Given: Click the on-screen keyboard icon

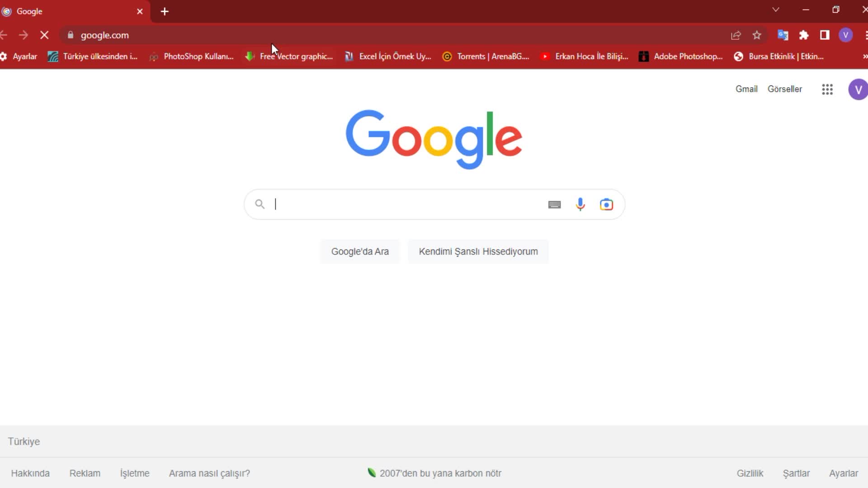Looking at the screenshot, I should pos(554,204).
